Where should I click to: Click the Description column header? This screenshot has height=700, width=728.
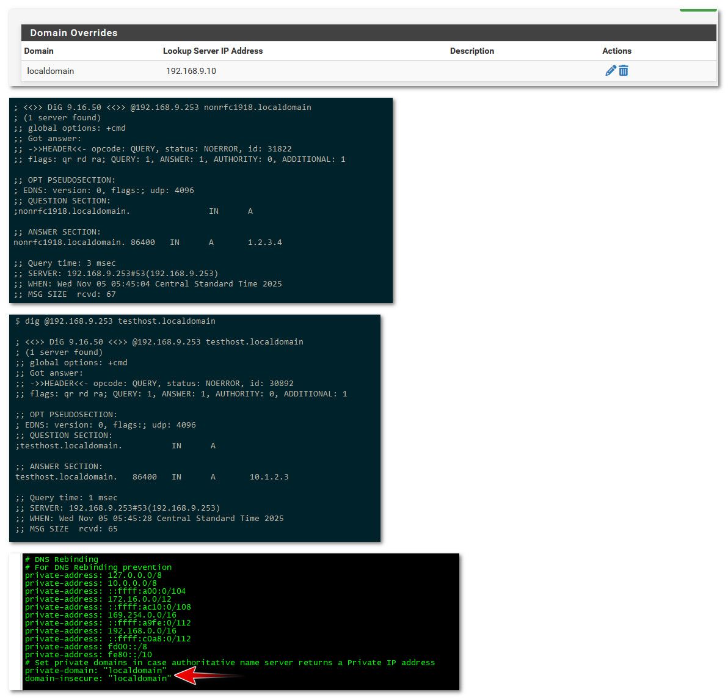click(x=471, y=51)
